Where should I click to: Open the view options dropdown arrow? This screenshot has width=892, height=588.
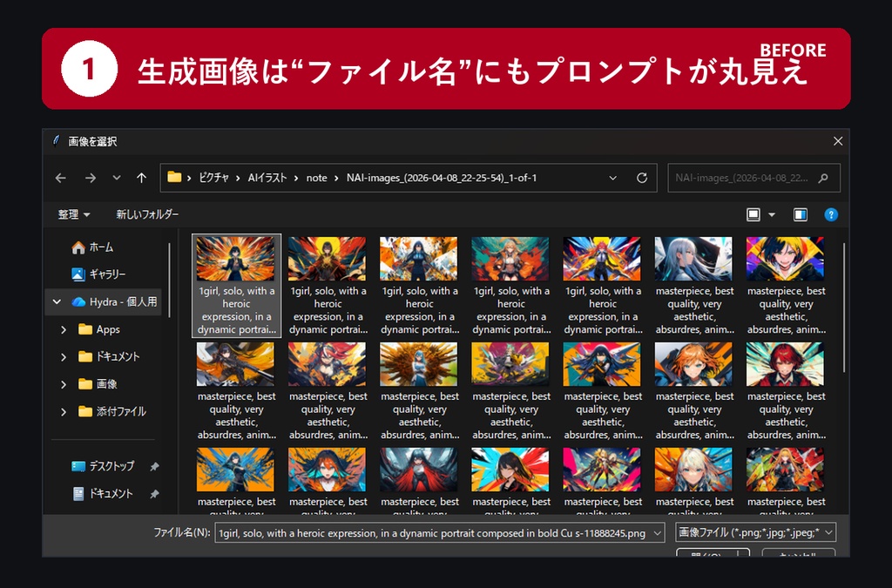click(772, 214)
